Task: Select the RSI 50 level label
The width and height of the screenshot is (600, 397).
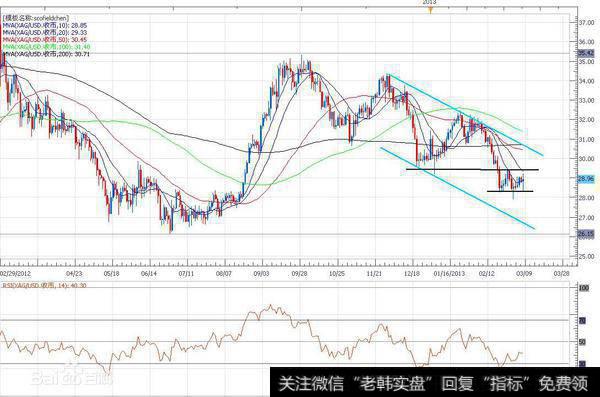Action: [x=582, y=341]
